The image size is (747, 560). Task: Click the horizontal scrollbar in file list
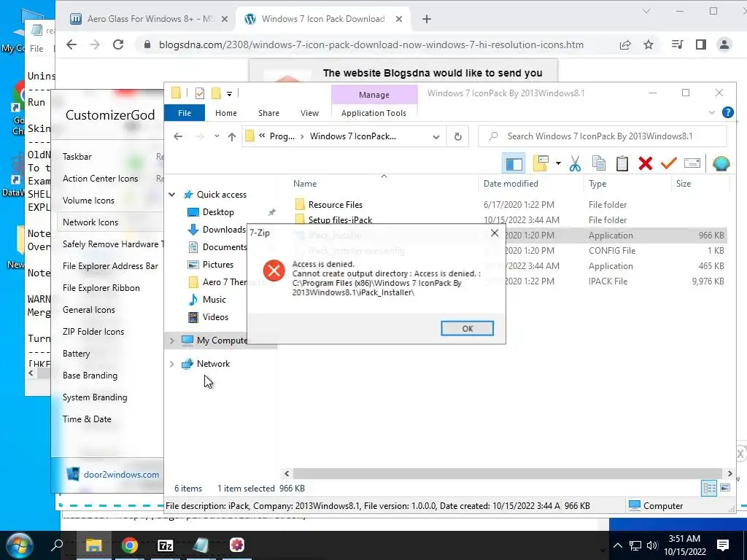click(x=508, y=474)
